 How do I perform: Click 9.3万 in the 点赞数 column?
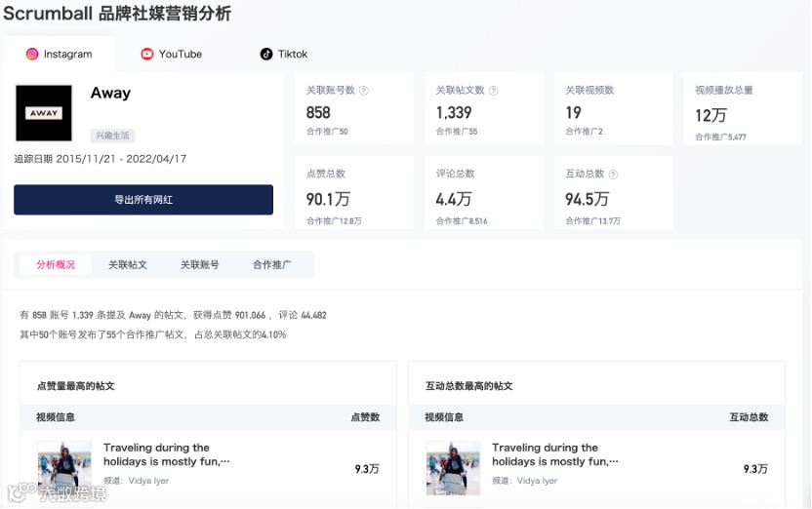pyautogui.click(x=367, y=469)
